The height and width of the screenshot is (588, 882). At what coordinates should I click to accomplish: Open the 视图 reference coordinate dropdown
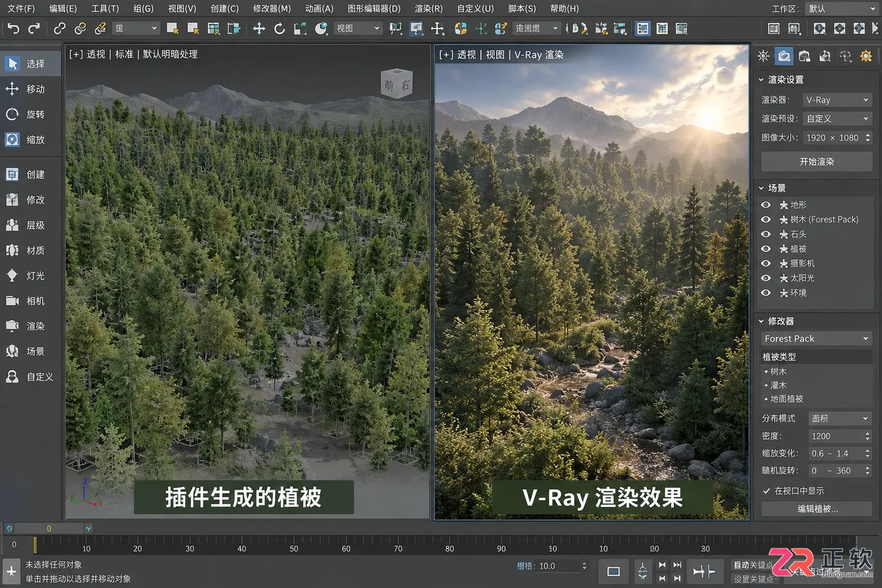358,28
